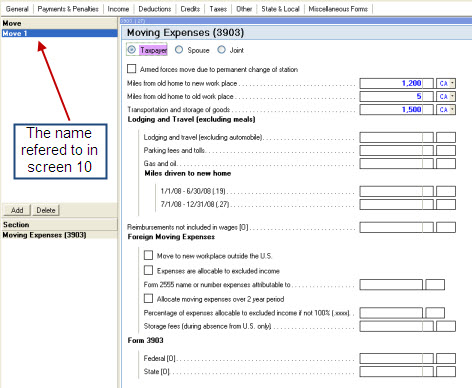Click the Moving Expenses (3903) heading

(185, 33)
